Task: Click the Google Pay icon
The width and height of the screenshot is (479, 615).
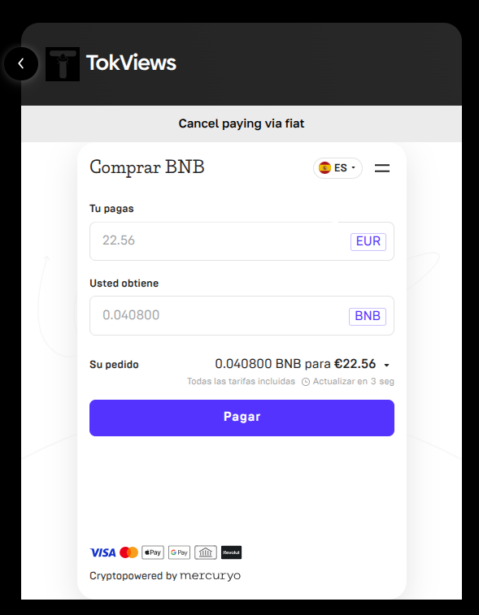Action: pos(179,553)
